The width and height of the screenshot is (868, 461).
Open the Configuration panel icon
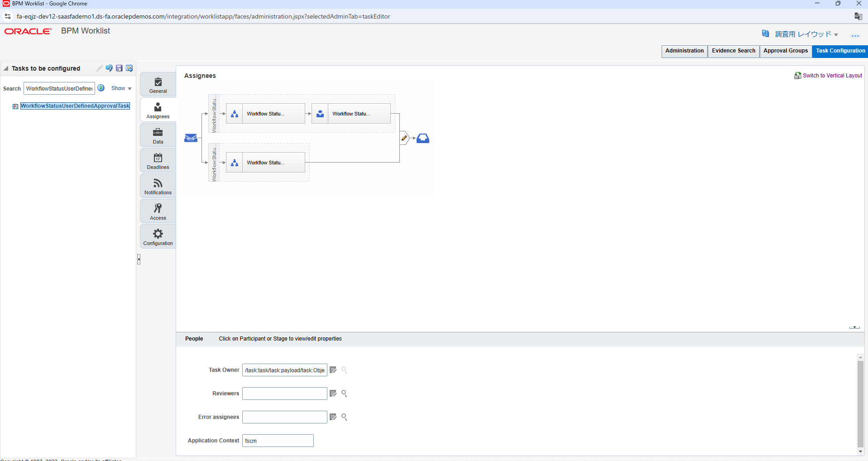(157, 236)
